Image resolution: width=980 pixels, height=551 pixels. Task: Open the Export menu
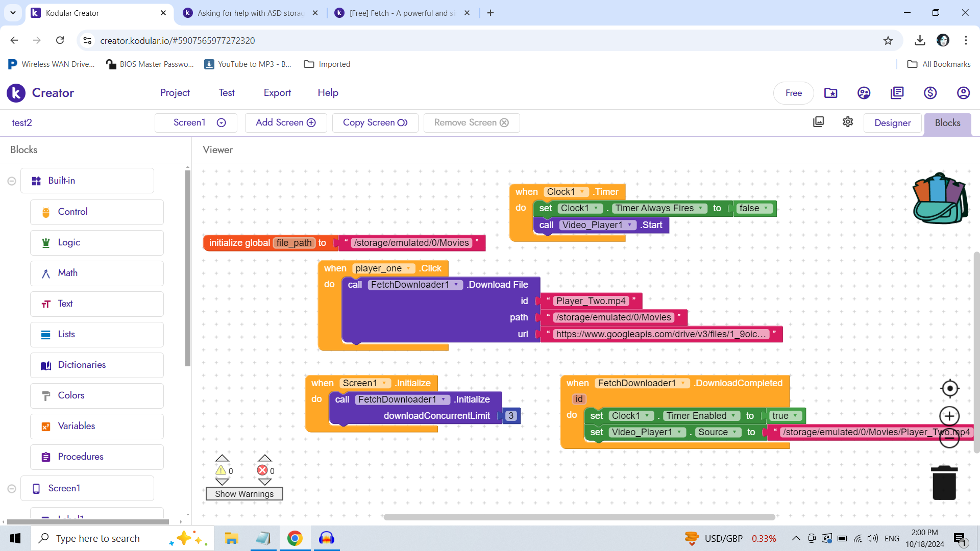point(277,93)
